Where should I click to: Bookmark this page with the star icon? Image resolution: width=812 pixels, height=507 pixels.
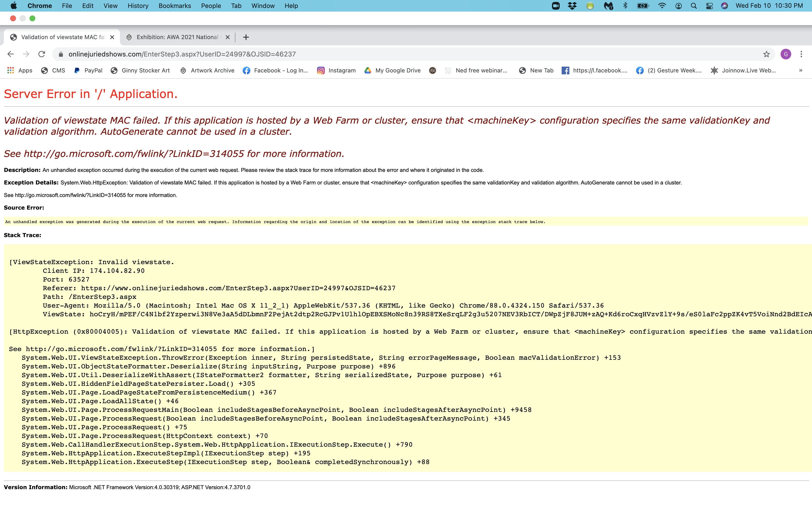click(x=766, y=54)
